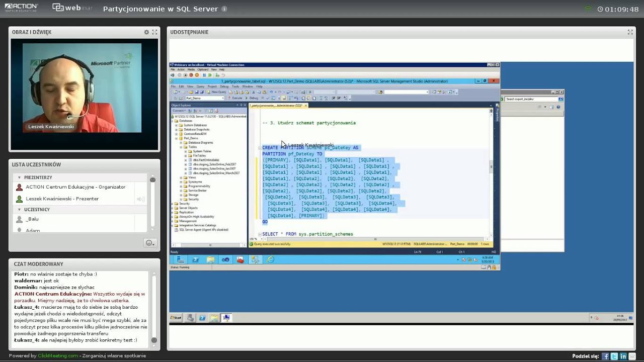
Task: Open Clipboard menu in VM Connection window
Action: pyautogui.click(x=203, y=69)
